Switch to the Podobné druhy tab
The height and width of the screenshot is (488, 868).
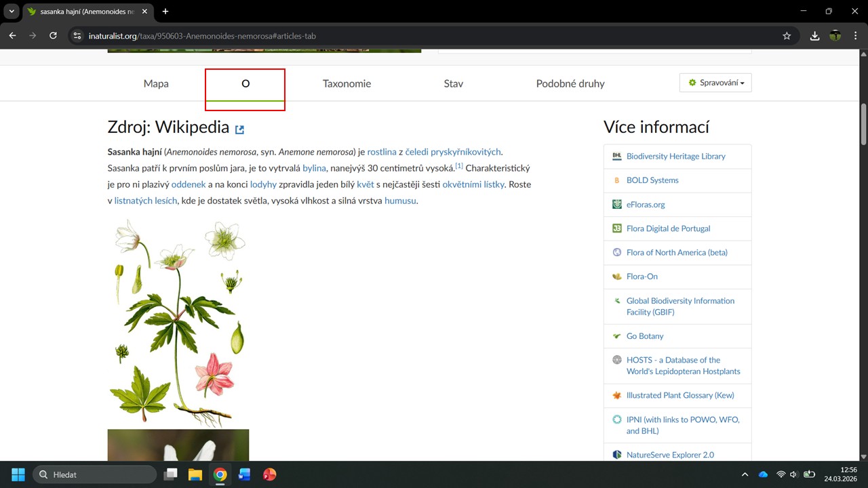click(570, 84)
